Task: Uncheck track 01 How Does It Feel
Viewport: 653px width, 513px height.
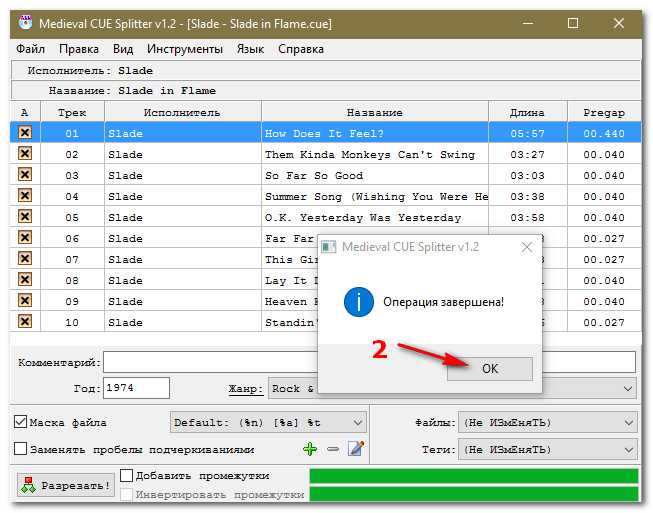Action: tap(25, 133)
